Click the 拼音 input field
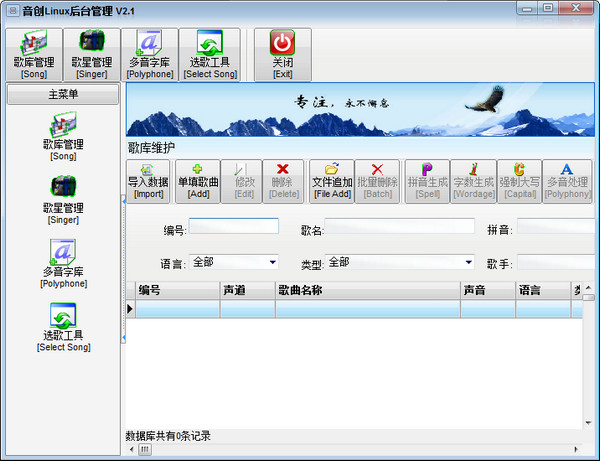The height and width of the screenshot is (461, 600). (556, 226)
